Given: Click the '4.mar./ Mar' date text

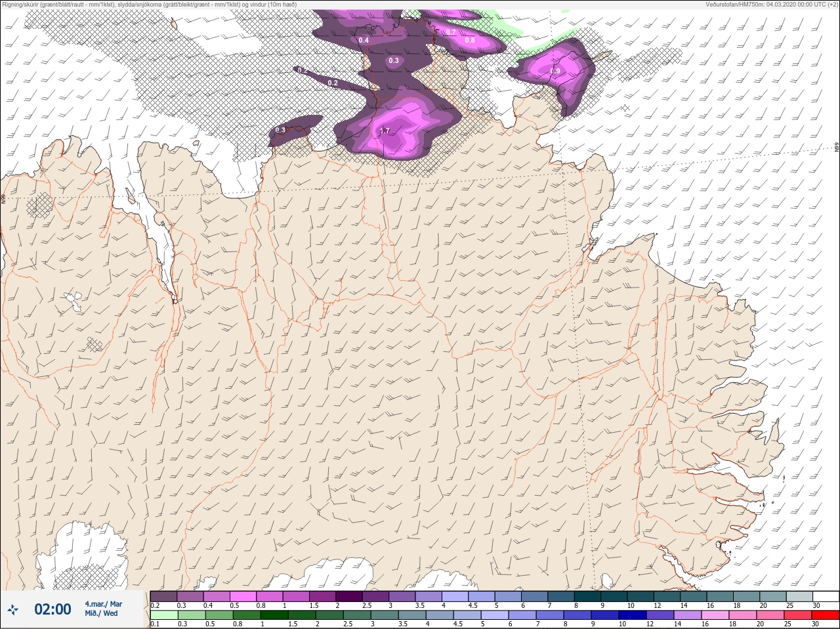Looking at the screenshot, I should pos(103,603).
